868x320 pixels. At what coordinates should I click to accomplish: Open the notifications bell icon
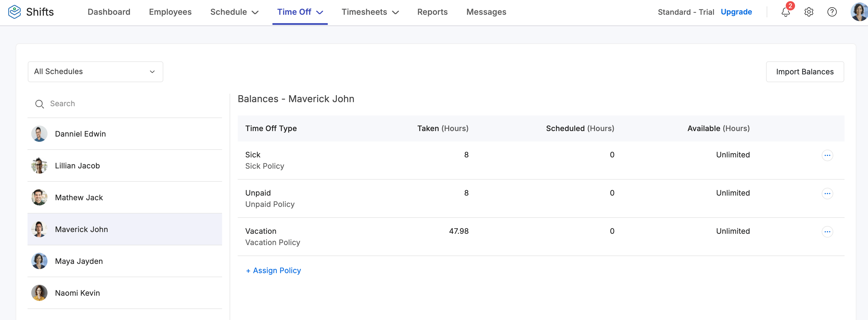tap(785, 12)
